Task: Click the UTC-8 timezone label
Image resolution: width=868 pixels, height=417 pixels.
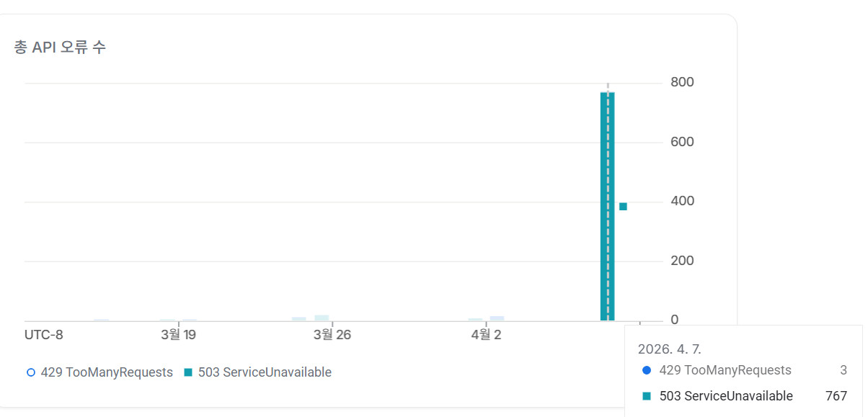Action: click(x=44, y=335)
